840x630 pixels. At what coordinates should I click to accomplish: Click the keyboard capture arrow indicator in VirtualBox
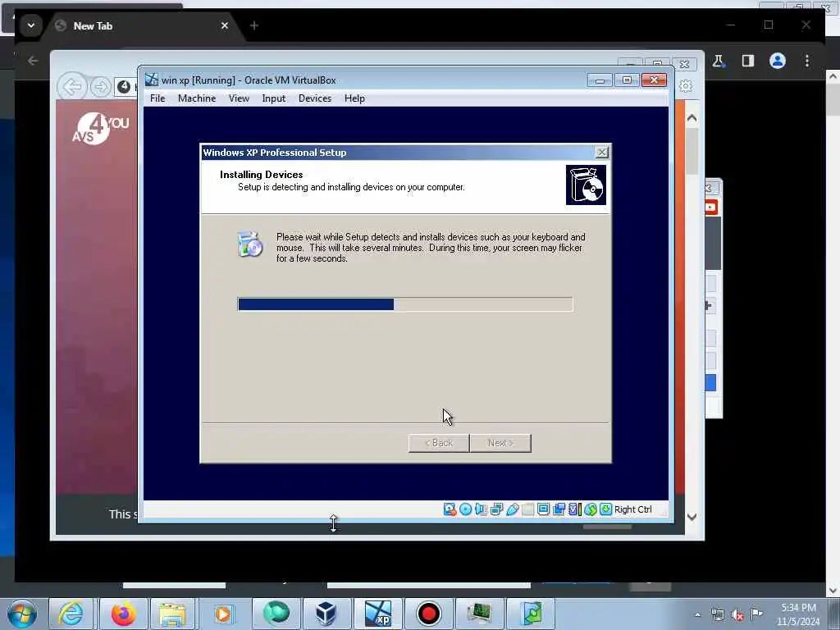pos(606,509)
